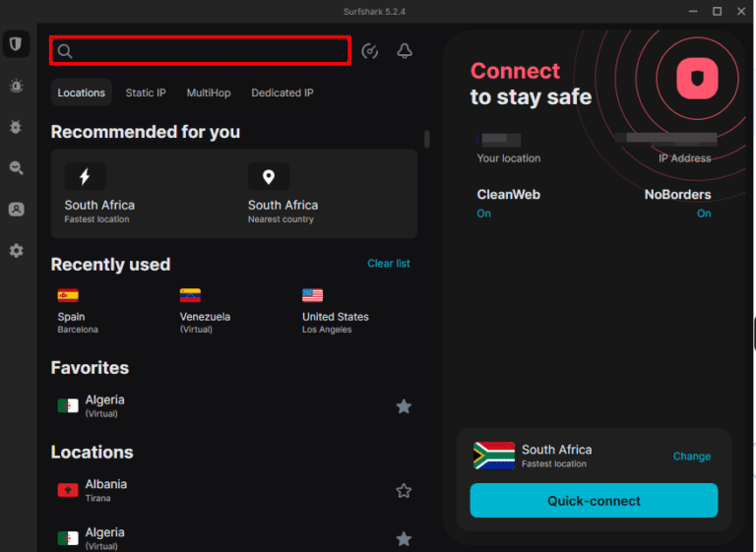Open the Alert siren sidebar icon
Image resolution: width=756 pixels, height=552 pixels.
click(16, 87)
